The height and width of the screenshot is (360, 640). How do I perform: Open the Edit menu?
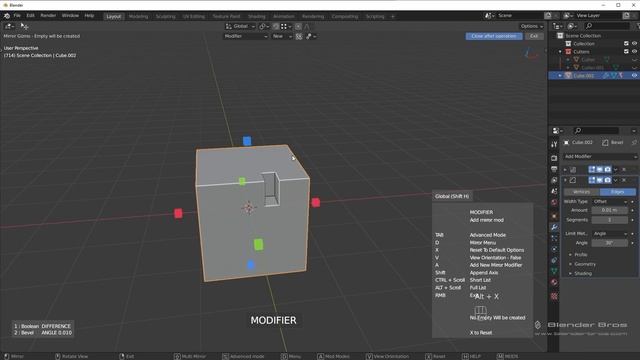[31, 16]
